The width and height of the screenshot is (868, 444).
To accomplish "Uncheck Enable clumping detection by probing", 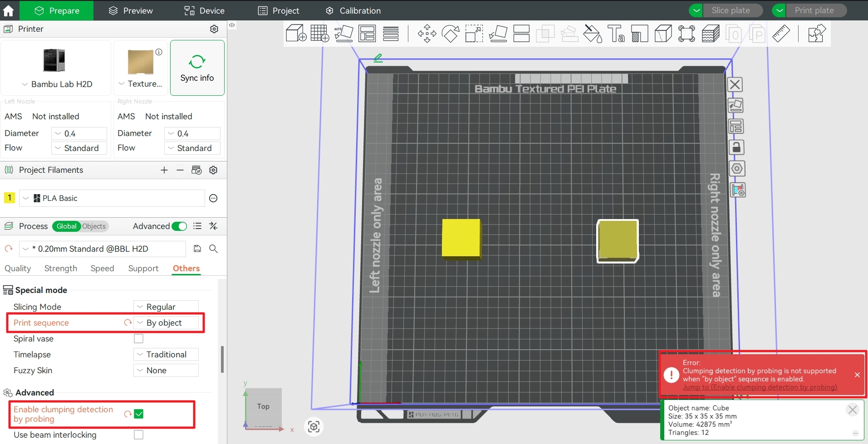I will pyautogui.click(x=139, y=414).
